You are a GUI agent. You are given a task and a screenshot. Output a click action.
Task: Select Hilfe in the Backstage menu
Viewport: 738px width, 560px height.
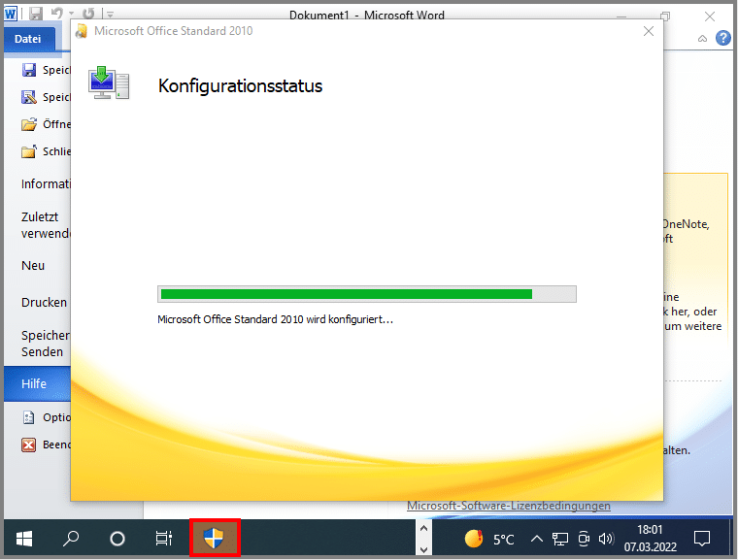click(35, 384)
